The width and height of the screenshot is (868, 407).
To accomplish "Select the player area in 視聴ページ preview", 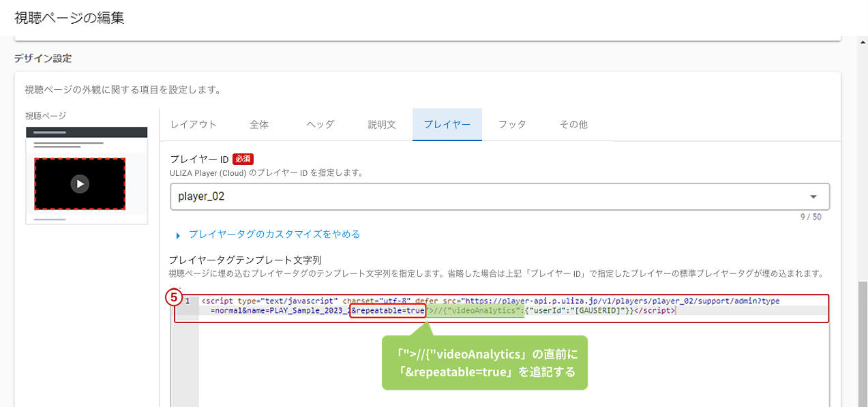I will (80, 183).
